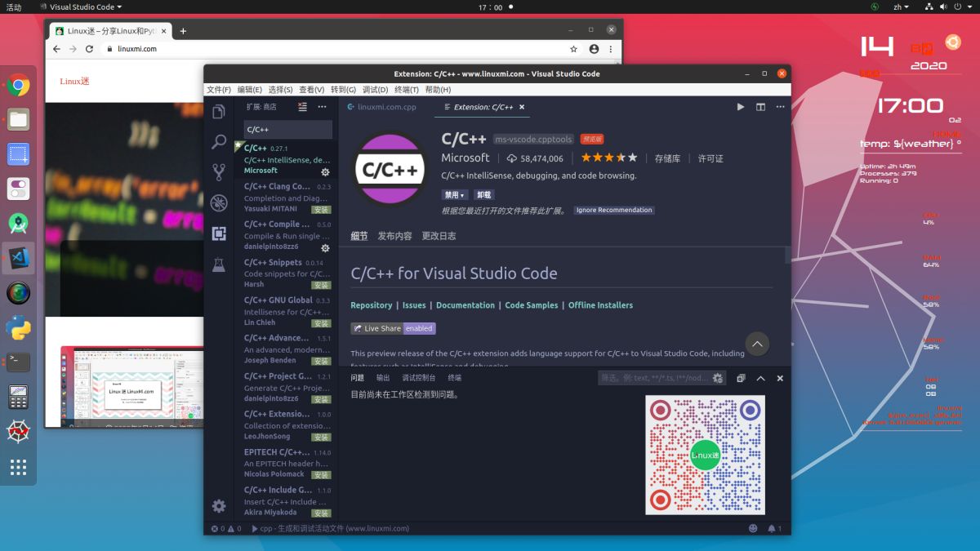This screenshot has width=980, height=551.
Task: Switch to the linuxmi.com.cpp editor tab
Action: [x=381, y=107]
